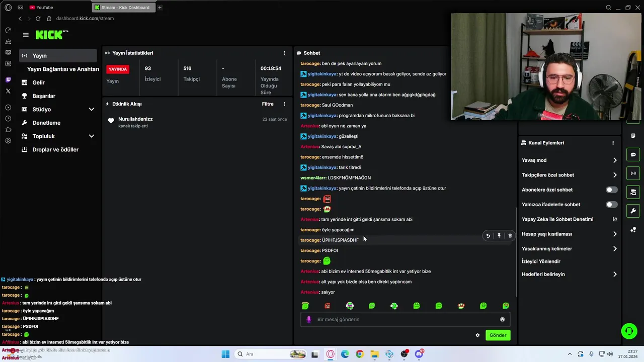The height and width of the screenshot is (362, 644).
Task: Open the player icon in Opera sidebar
Action: pyautogui.click(x=8, y=108)
